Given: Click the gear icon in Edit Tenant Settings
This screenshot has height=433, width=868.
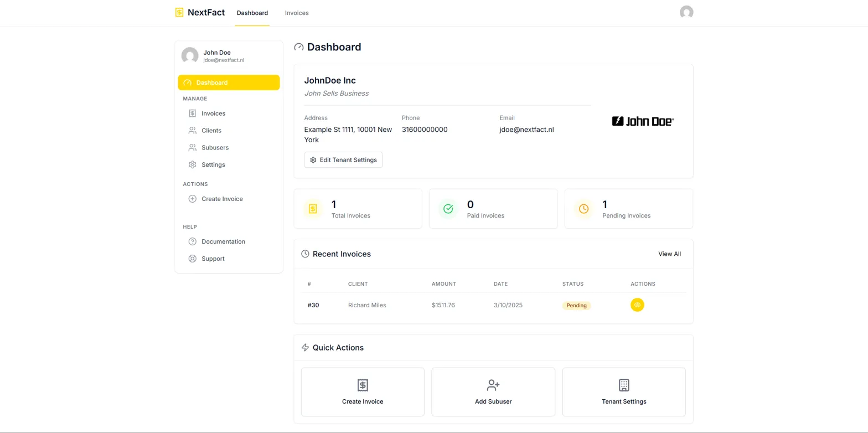Looking at the screenshot, I should coord(313,160).
